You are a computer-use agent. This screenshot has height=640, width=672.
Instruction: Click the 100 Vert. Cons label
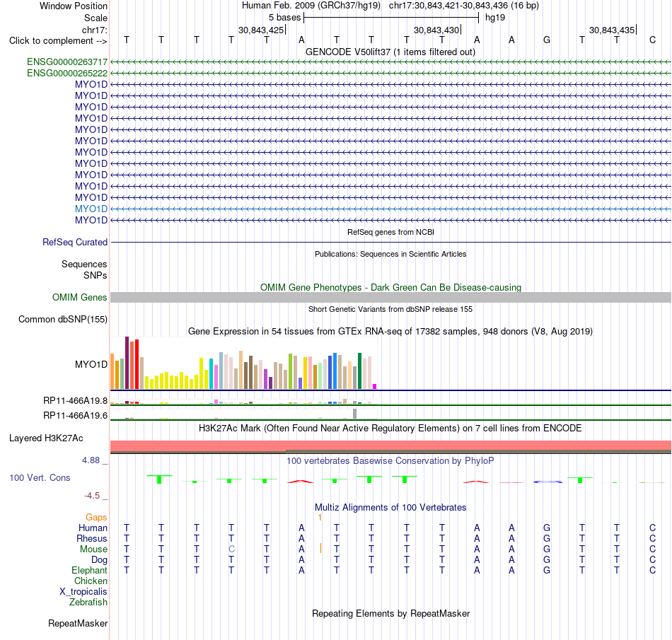40,477
